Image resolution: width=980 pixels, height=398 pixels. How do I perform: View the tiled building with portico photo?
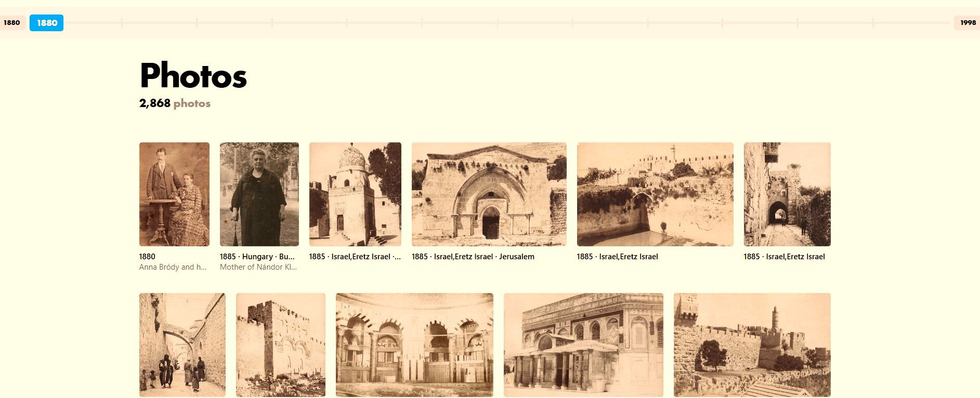point(583,345)
